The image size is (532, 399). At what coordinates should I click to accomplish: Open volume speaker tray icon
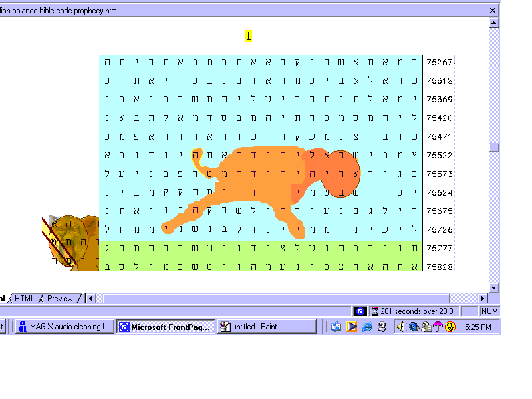pos(402,327)
